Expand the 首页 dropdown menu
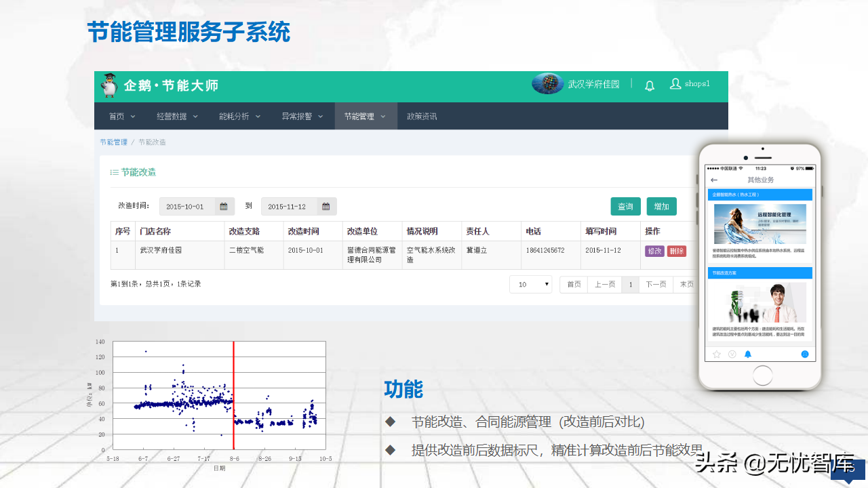This screenshot has height=488, width=868. tap(122, 117)
